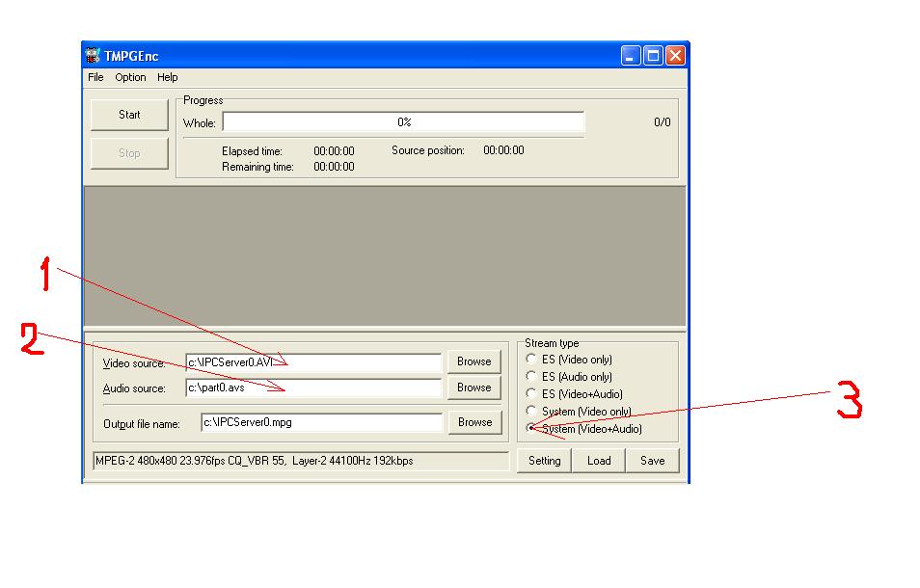Viewport: 920px width, 588px height.
Task: Pick System (Video only) stream type
Action: tap(531, 412)
